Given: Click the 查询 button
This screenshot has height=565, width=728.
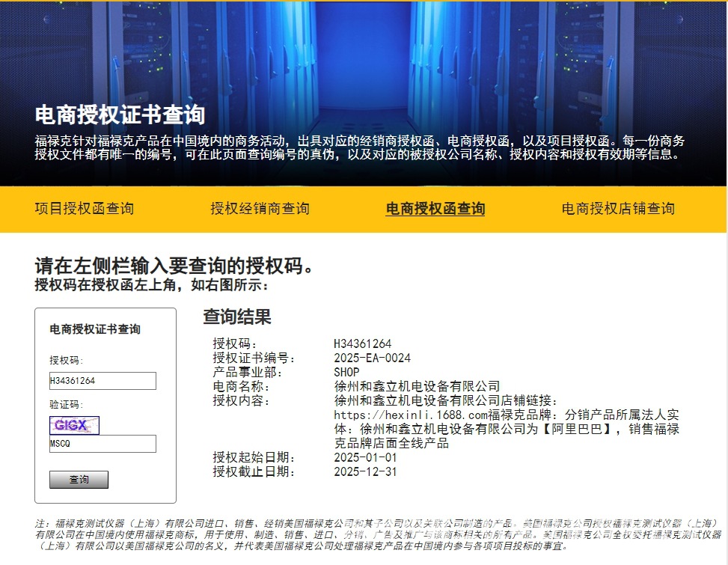Looking at the screenshot, I should pos(79,480).
